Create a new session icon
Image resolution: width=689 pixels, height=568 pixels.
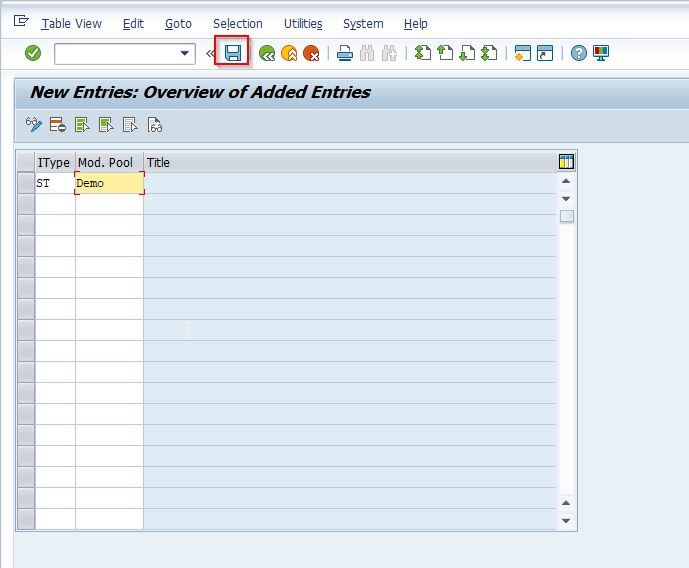tap(523, 53)
